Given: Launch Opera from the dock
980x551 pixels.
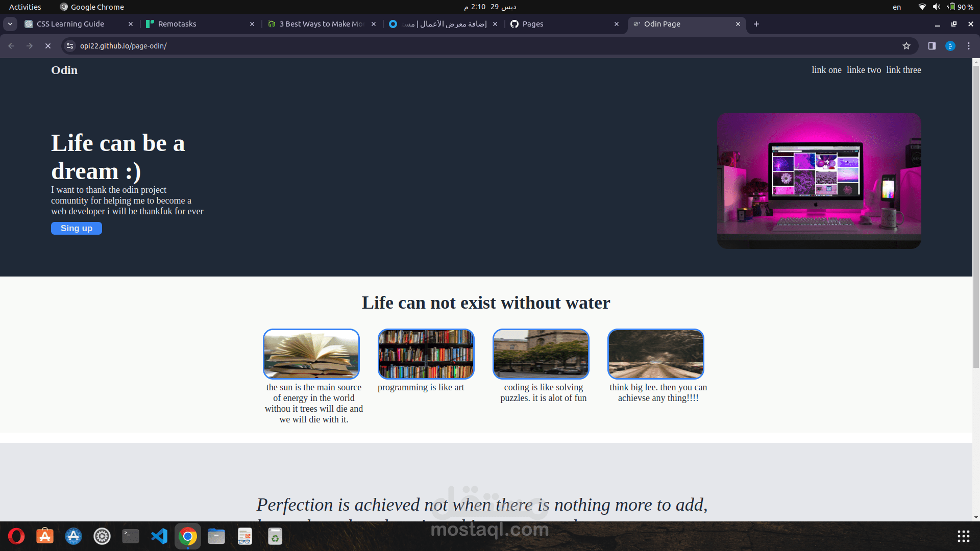Looking at the screenshot, I should (16, 536).
